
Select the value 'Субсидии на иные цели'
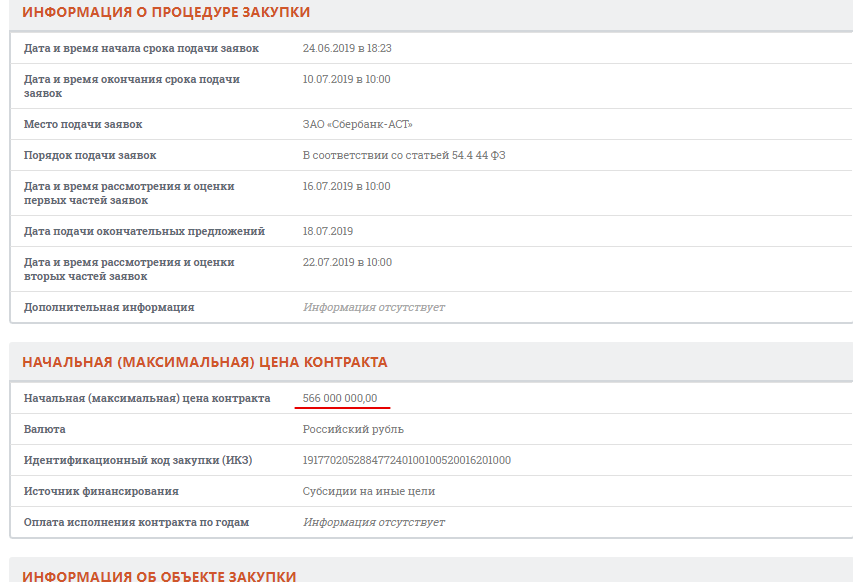tap(369, 492)
